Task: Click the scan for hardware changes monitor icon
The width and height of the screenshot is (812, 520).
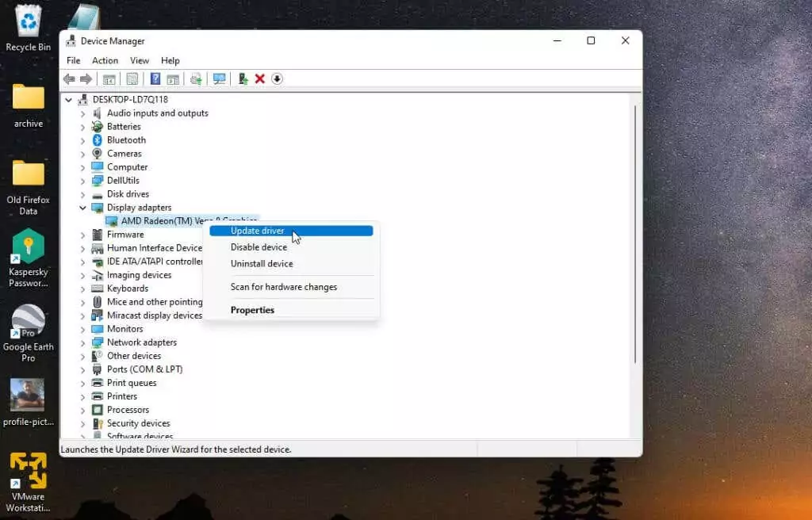Action: pos(220,78)
